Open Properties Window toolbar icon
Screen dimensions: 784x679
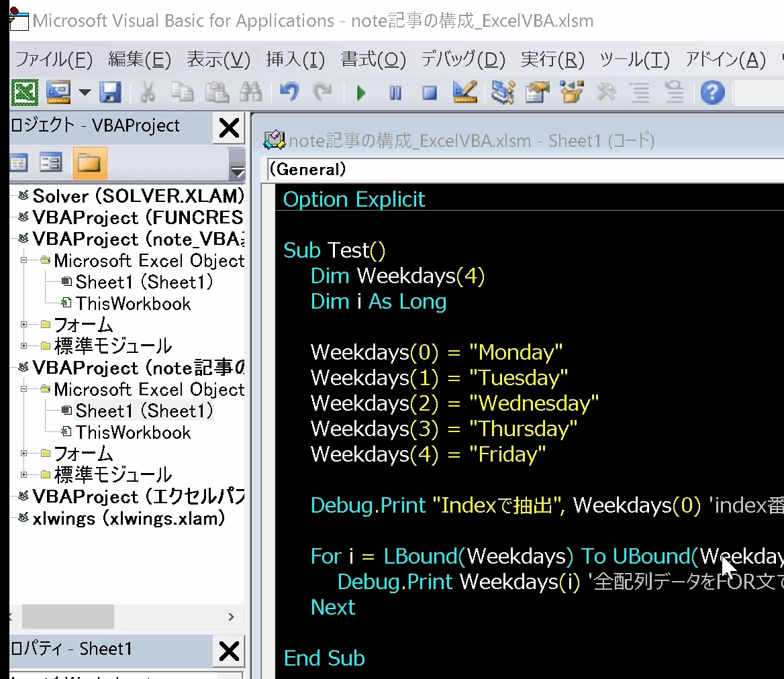[x=537, y=93]
